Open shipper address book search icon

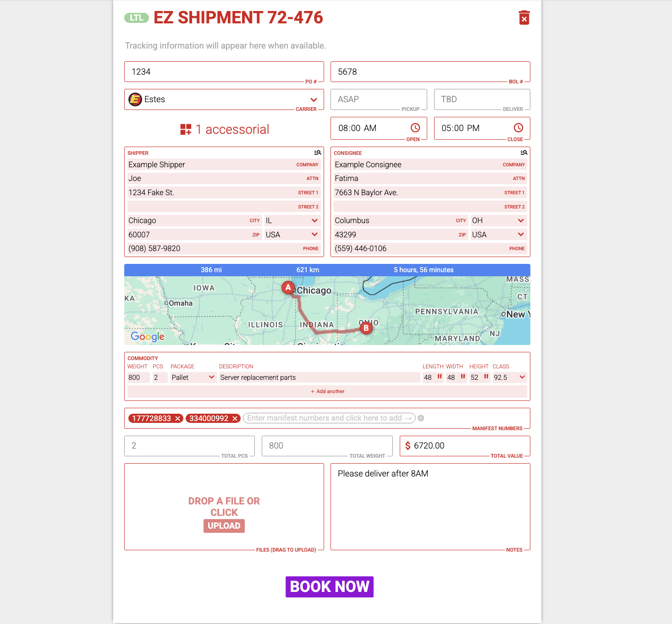pyautogui.click(x=317, y=153)
